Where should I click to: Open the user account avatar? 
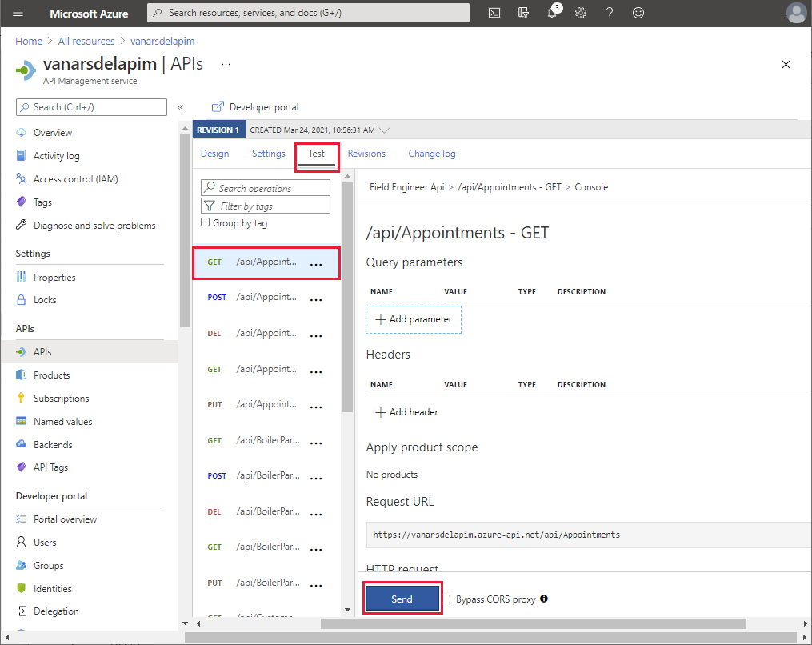[x=796, y=13]
